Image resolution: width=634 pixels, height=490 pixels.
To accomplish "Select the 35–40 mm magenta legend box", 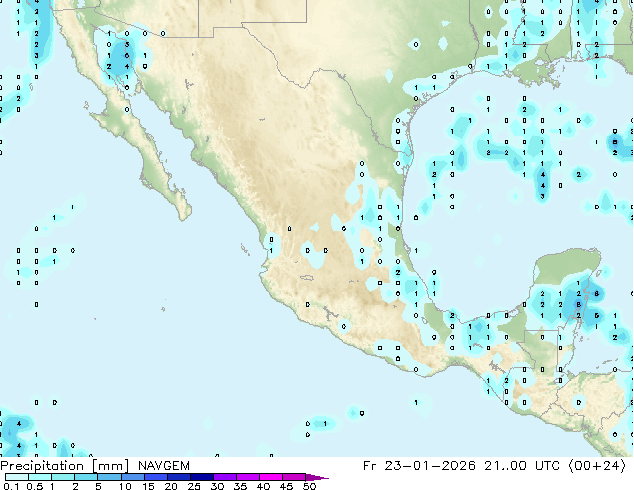I will (x=247, y=477).
